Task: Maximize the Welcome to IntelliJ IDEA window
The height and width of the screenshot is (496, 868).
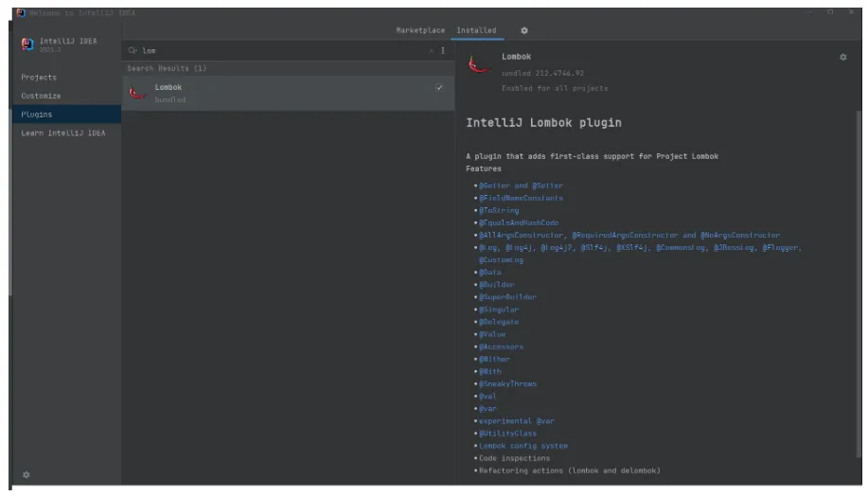Action: pos(830,12)
